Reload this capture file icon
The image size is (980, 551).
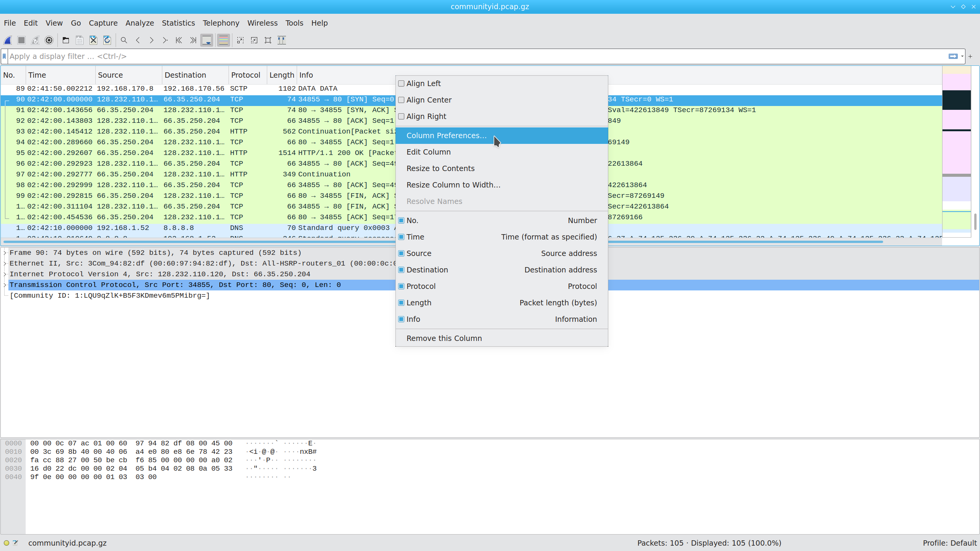[x=107, y=40]
